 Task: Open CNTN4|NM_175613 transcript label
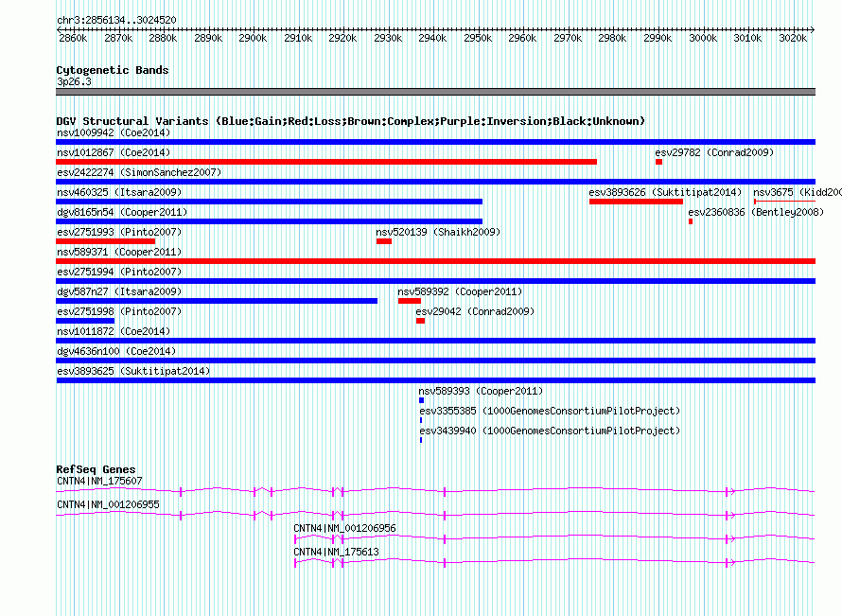pyautogui.click(x=336, y=552)
